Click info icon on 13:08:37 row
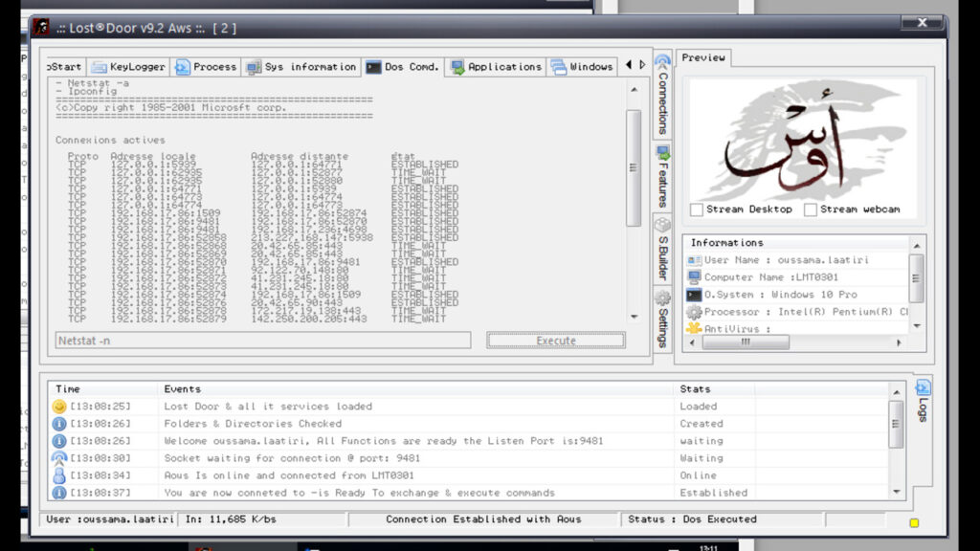 (58, 493)
